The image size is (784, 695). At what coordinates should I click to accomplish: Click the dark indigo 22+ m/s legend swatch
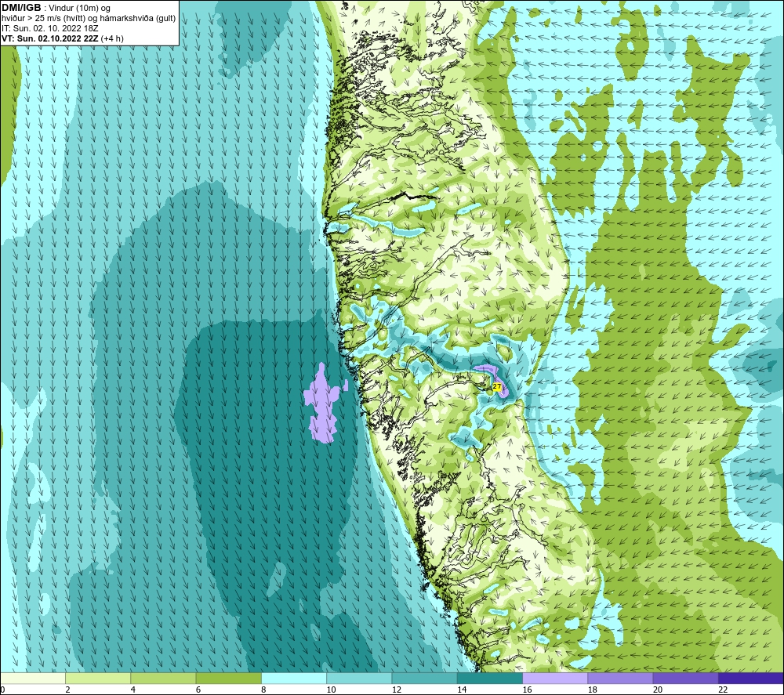pos(751,679)
